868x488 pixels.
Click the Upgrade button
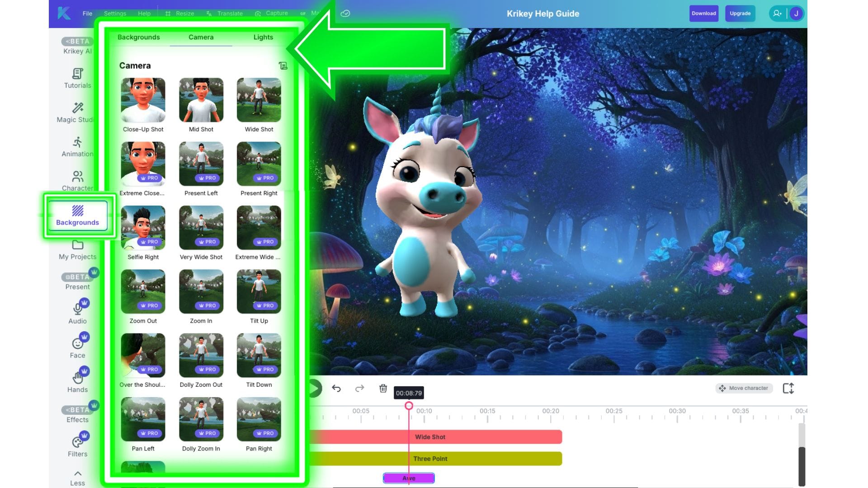pos(740,14)
